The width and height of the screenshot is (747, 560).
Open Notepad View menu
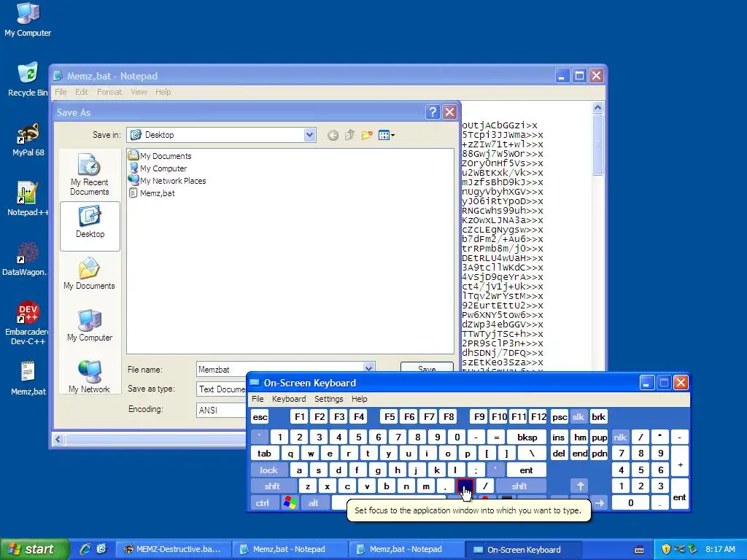(139, 92)
